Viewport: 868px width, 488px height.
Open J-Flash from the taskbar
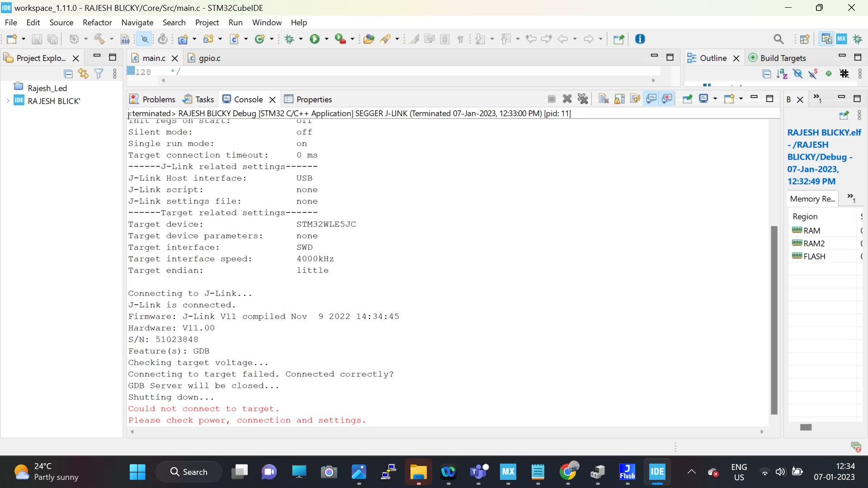tap(627, 472)
